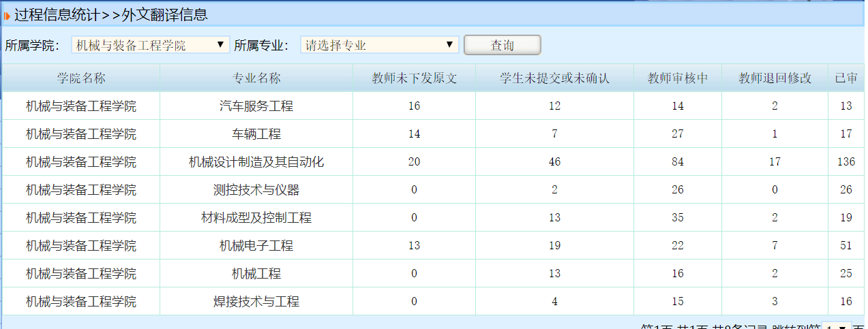868x329 pixels.
Task: Click the 已审 column header
Action: 846,78
